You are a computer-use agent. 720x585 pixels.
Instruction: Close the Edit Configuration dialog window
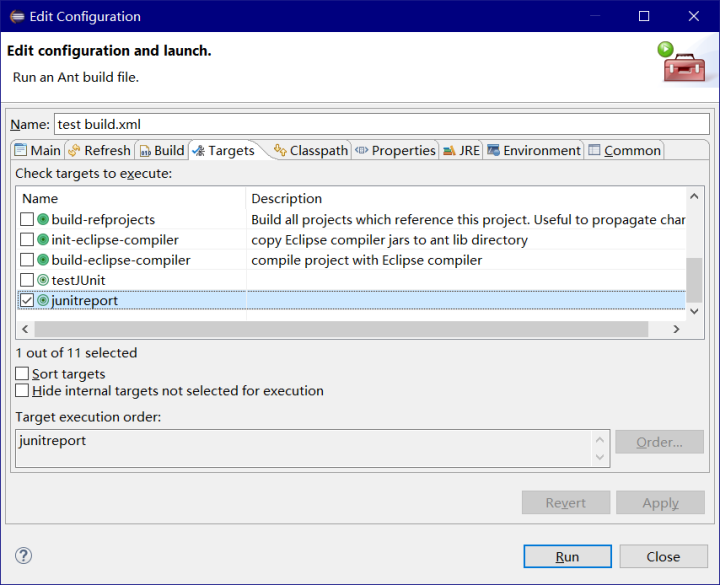[x=693, y=16]
